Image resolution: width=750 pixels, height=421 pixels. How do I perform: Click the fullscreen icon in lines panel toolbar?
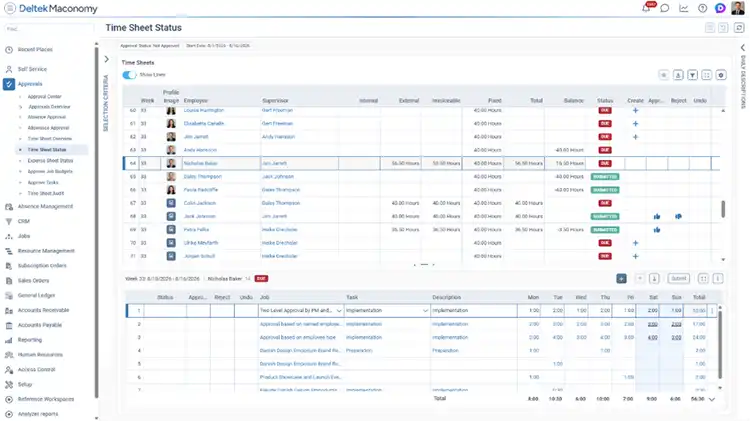point(703,278)
